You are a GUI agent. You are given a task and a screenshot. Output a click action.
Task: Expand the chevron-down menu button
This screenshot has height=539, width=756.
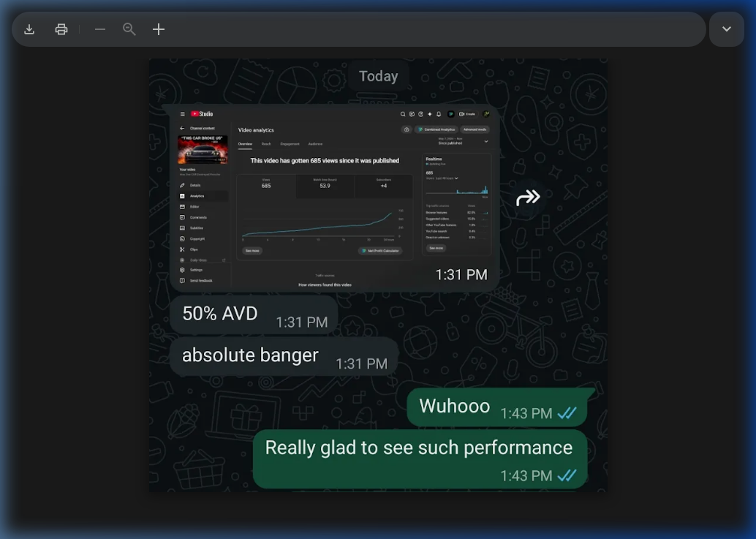(727, 29)
